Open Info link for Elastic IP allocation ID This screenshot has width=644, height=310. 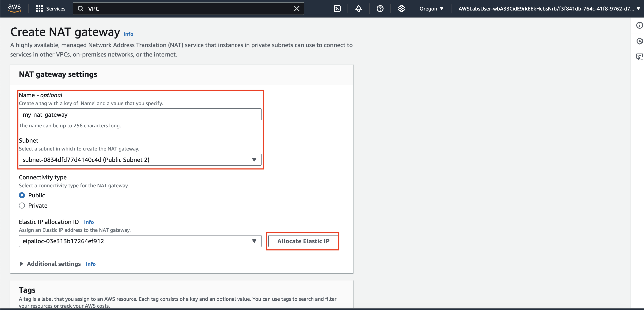(89, 222)
